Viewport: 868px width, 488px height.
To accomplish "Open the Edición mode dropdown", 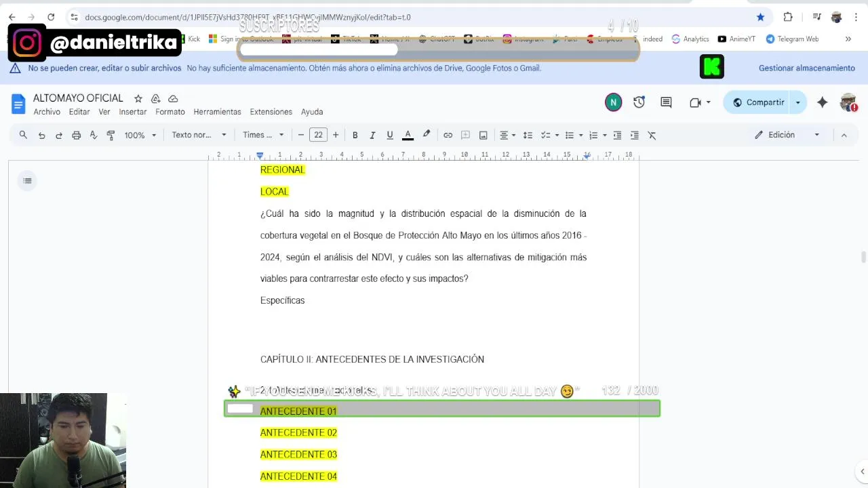I will (787, 135).
